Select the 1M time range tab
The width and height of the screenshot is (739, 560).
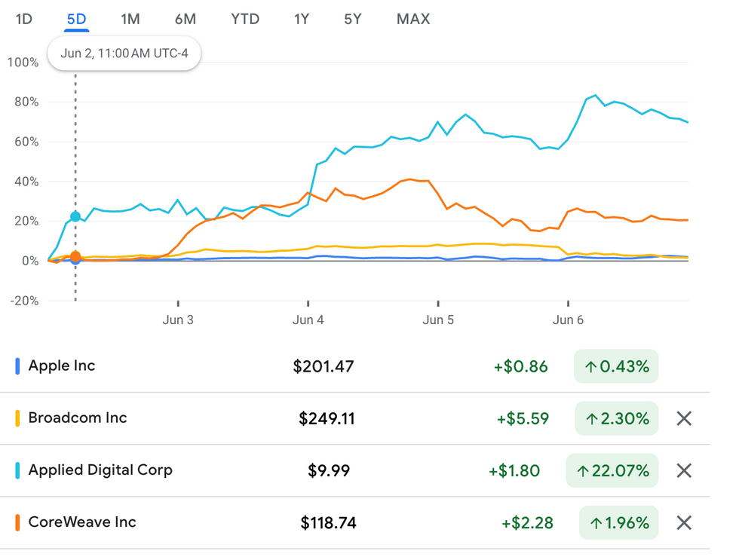(130, 19)
